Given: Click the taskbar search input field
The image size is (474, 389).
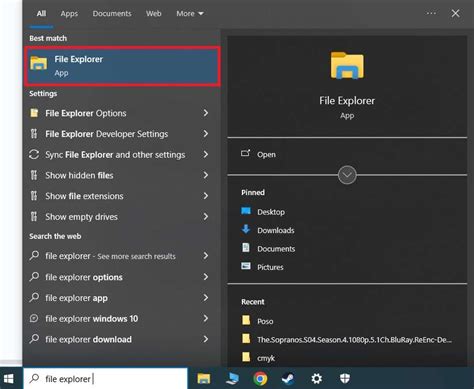Looking at the screenshot, I should (106, 379).
